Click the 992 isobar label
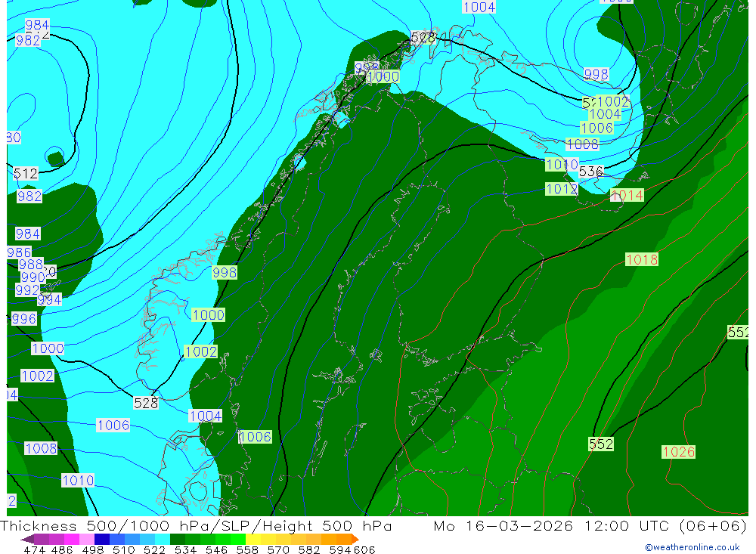756x554 pixels. [x=27, y=289]
